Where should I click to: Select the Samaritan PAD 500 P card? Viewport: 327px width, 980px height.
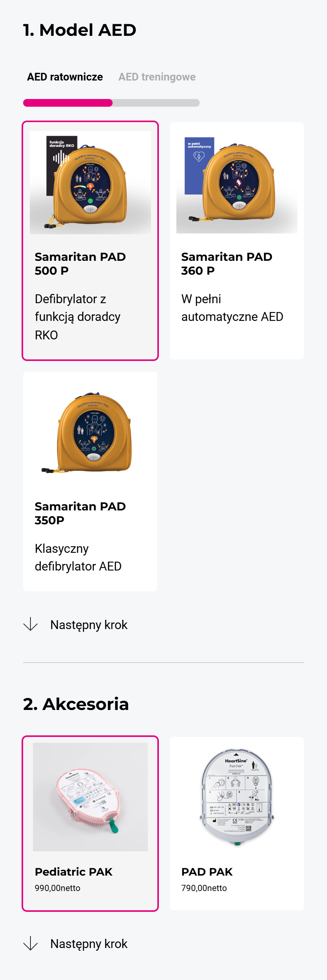click(x=90, y=241)
